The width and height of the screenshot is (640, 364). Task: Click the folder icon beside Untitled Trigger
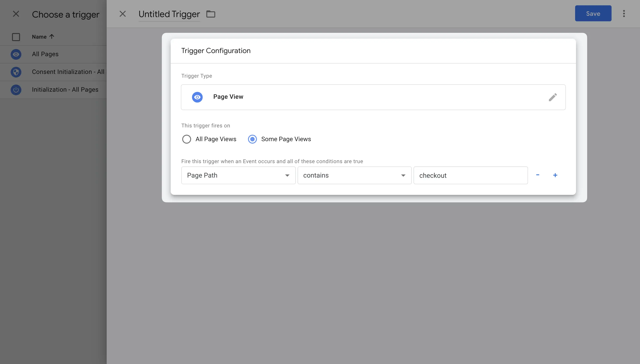(x=211, y=14)
